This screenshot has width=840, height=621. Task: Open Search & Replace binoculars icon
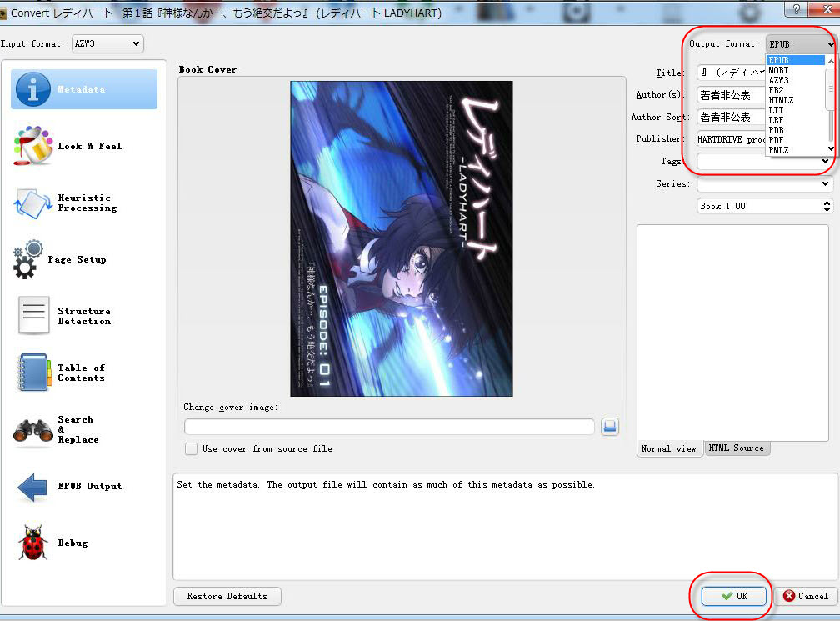click(33, 431)
